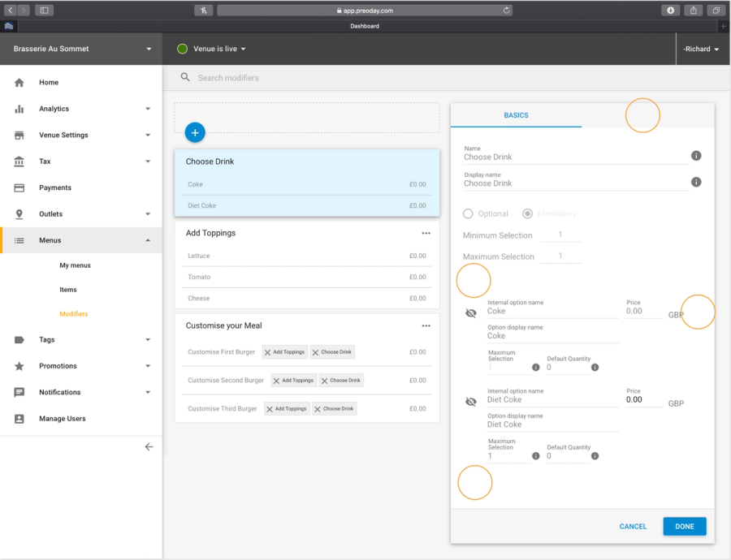
Task: Open My menus submenu item
Action: 75,265
